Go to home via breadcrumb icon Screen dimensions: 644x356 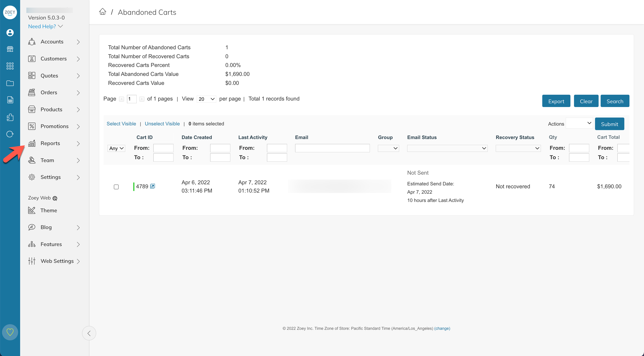click(102, 12)
